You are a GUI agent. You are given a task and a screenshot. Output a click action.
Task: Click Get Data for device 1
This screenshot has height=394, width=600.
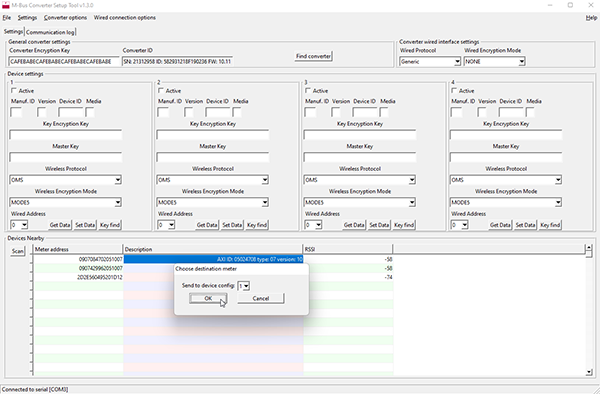coord(60,225)
